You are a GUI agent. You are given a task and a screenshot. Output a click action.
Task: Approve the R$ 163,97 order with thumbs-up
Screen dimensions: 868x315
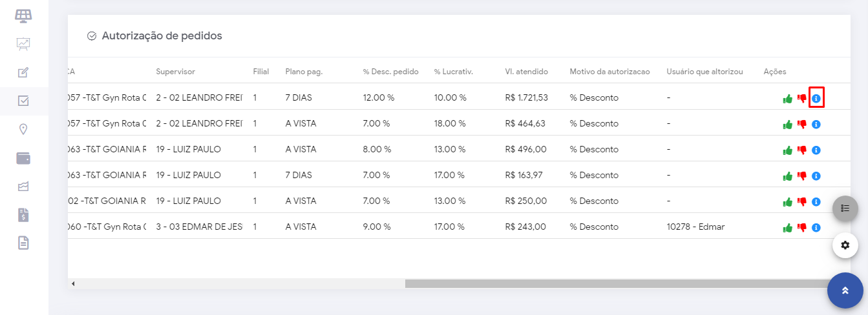tap(787, 176)
